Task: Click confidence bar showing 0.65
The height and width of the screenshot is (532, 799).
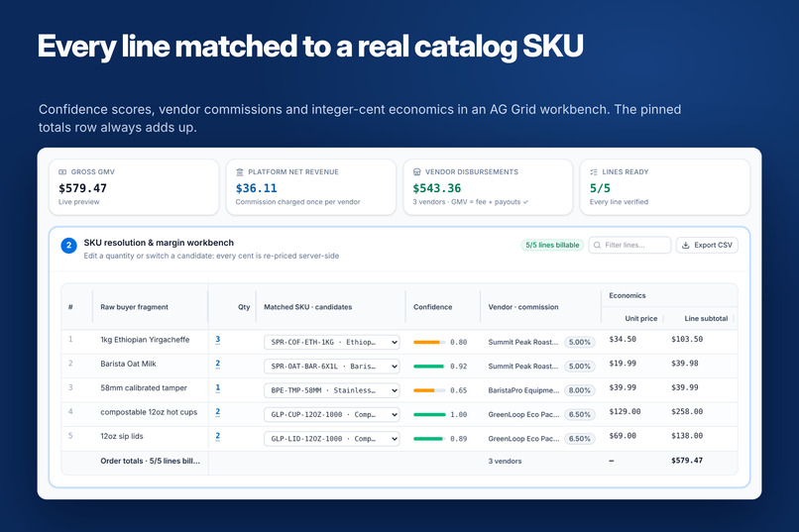Action: point(429,390)
